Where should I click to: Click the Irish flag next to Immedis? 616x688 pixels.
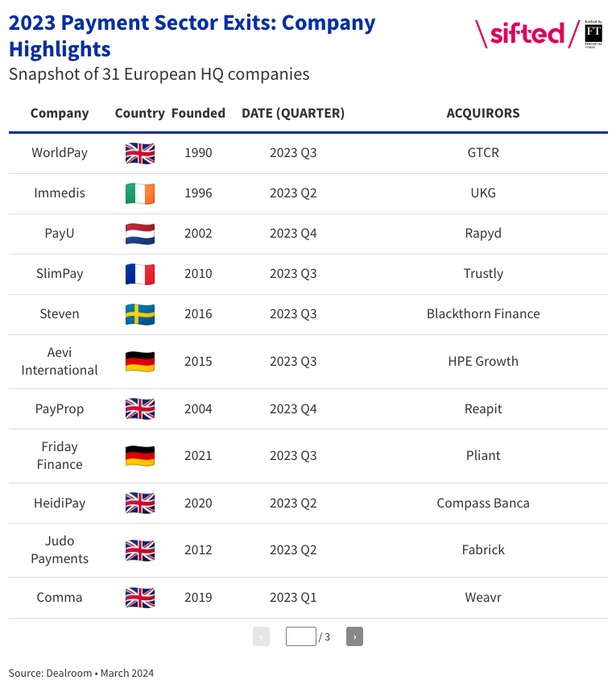click(x=139, y=193)
